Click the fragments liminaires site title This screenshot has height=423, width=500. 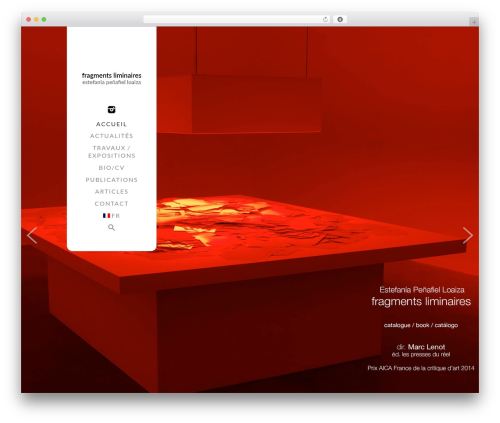(x=111, y=75)
